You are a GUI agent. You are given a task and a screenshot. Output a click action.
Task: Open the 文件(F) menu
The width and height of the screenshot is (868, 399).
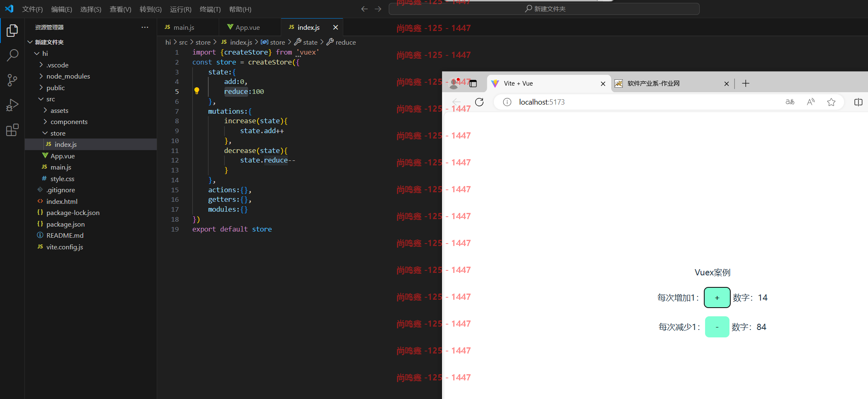point(32,9)
